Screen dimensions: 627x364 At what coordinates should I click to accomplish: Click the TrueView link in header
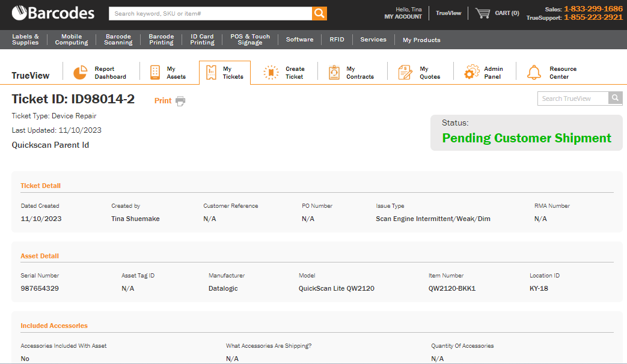point(448,13)
